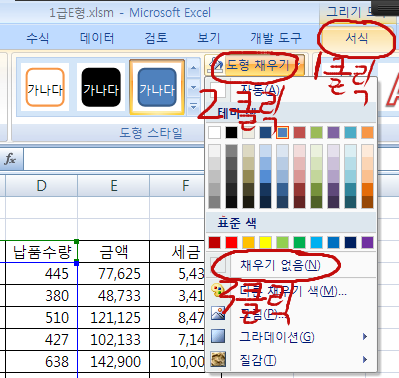Viewport: 399px width, 378px height.
Task: Select yellow standard color swatch
Action: (x=265, y=243)
